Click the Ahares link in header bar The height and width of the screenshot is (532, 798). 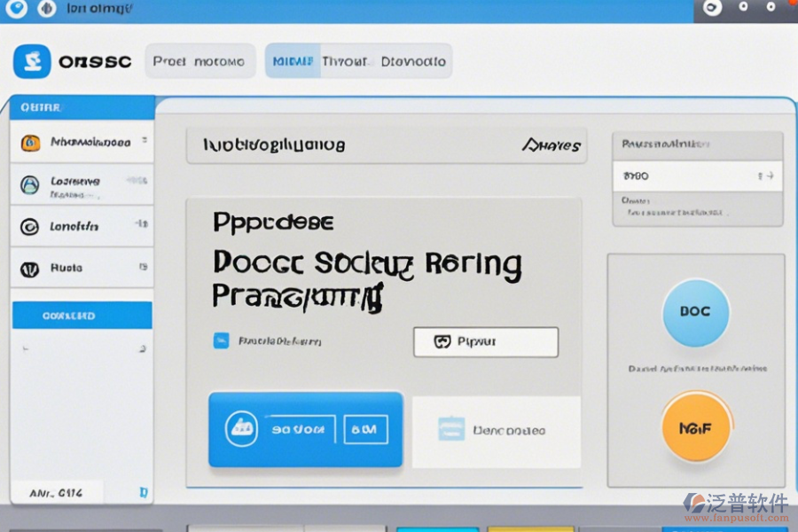pyautogui.click(x=552, y=145)
